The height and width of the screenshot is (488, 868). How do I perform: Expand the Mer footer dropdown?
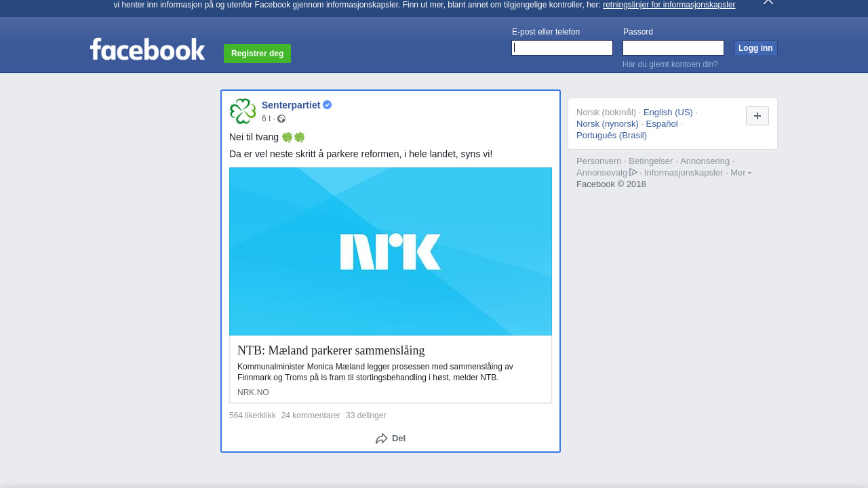pos(741,173)
